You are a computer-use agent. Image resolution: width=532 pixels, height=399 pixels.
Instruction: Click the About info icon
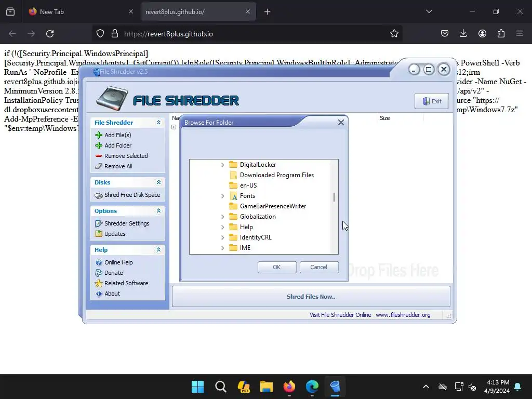[99, 294]
